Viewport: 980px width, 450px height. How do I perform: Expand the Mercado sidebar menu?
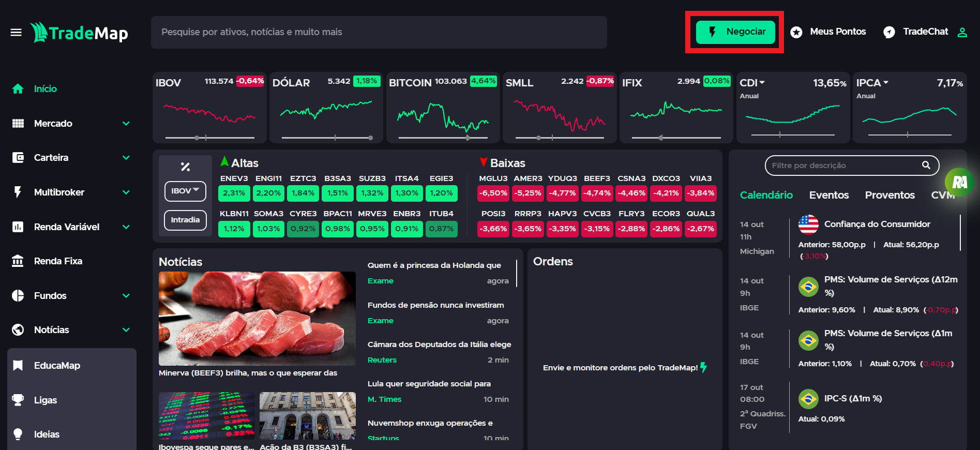click(126, 124)
